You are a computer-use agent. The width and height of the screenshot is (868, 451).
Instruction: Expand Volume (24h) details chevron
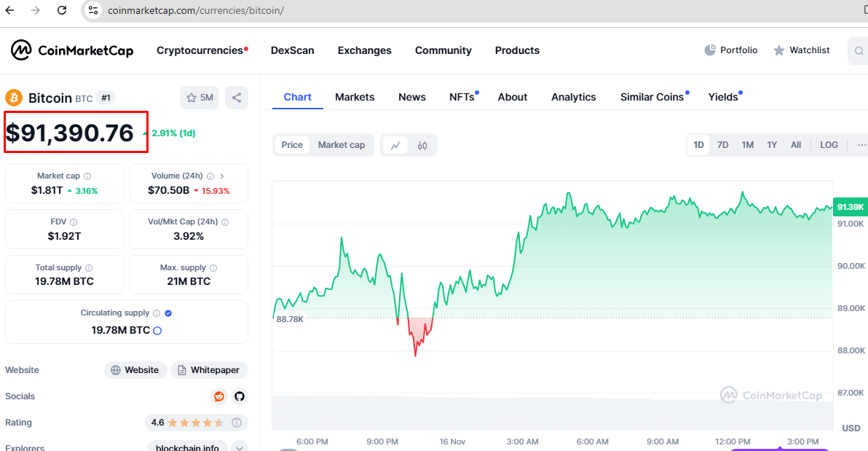[222, 176]
